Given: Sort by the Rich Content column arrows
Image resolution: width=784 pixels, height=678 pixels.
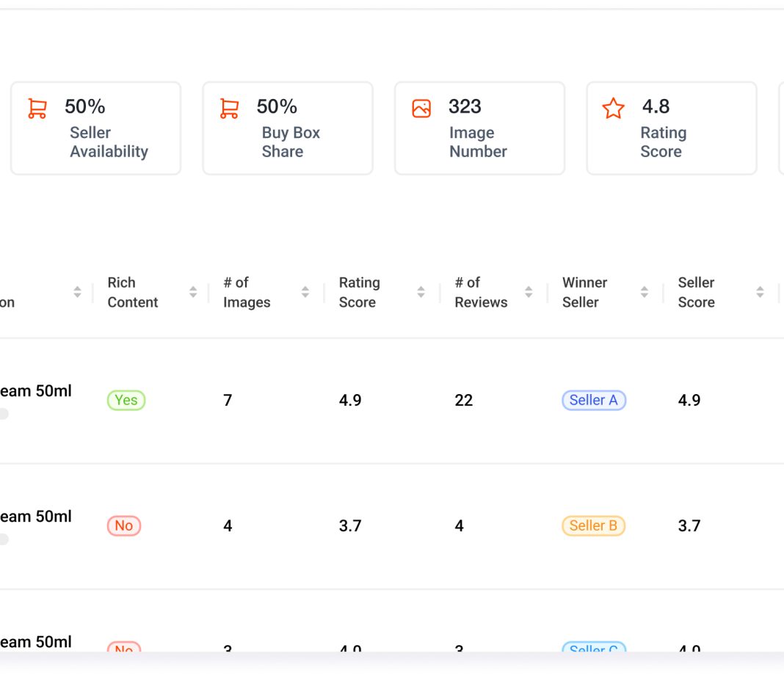Looking at the screenshot, I should pyautogui.click(x=193, y=292).
